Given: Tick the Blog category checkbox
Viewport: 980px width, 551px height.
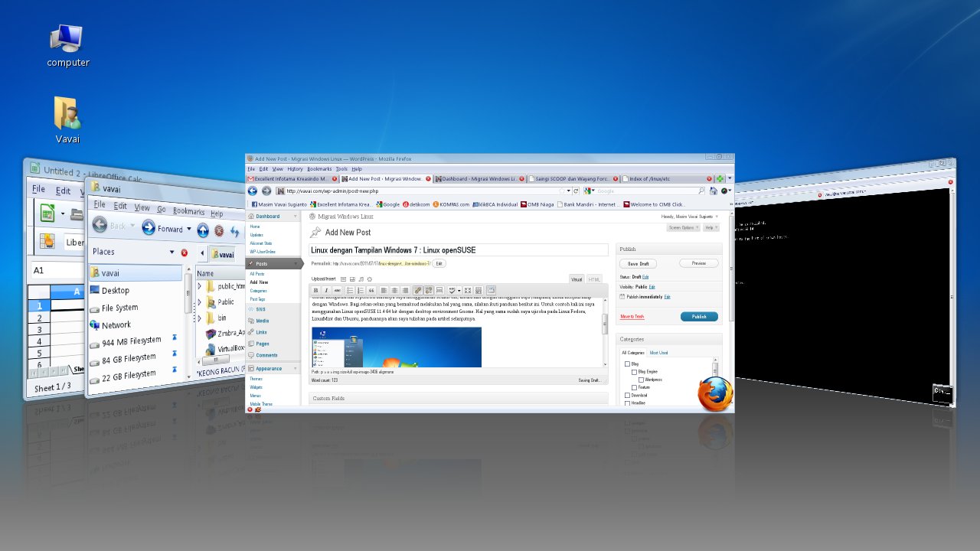Looking at the screenshot, I should click(627, 364).
